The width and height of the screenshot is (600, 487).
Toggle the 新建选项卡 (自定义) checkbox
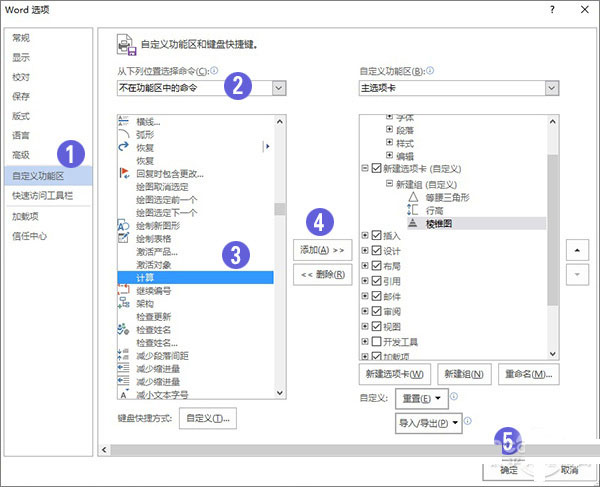click(377, 168)
